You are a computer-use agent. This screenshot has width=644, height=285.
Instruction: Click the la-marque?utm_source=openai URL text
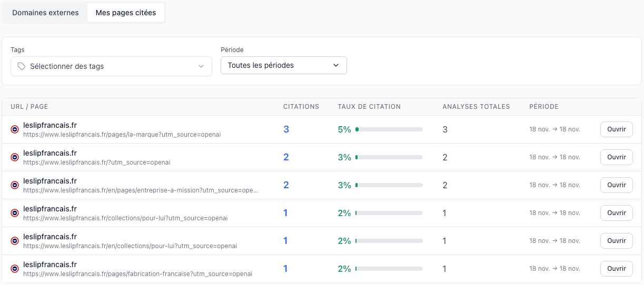(122, 135)
